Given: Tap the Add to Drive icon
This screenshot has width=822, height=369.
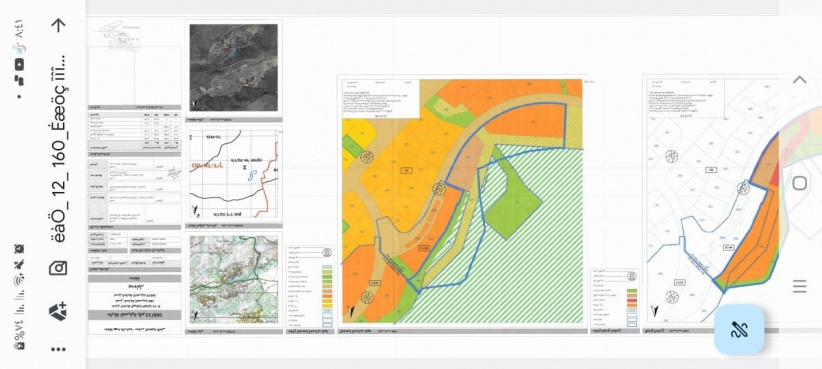Looking at the screenshot, I should (58, 311).
